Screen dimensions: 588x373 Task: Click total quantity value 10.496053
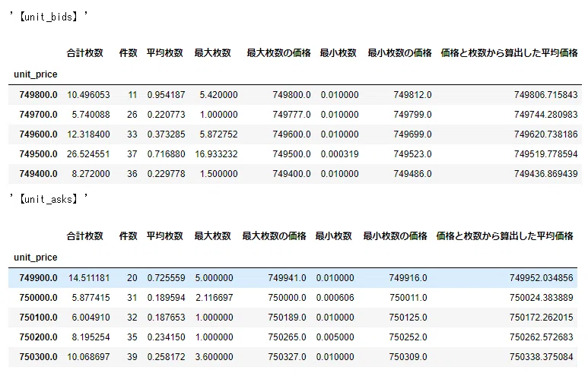[88, 95]
